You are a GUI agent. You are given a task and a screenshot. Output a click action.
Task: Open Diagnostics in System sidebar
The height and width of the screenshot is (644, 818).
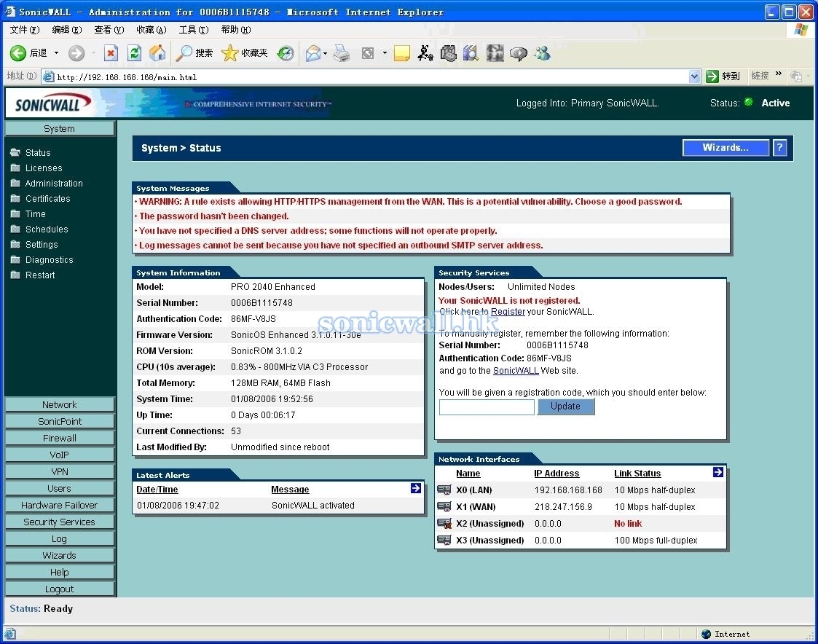click(x=50, y=260)
